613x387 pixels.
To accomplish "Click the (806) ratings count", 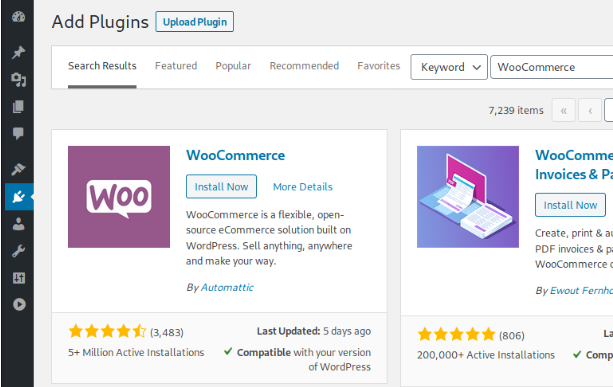I will (x=511, y=335).
